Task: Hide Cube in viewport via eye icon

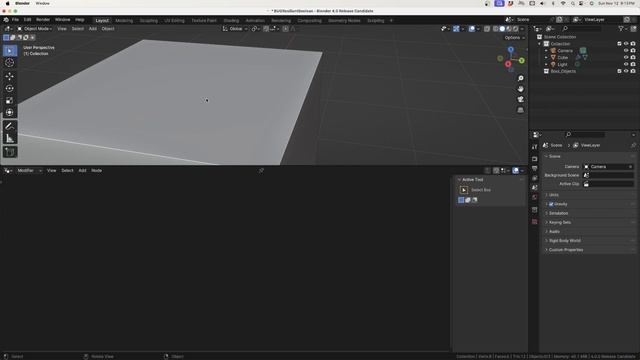Action: [x=626, y=58]
